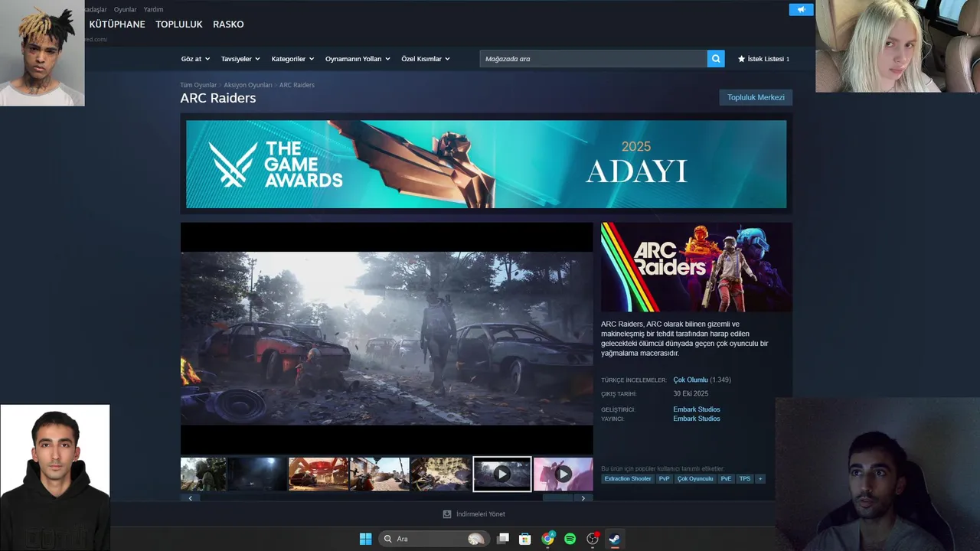The height and width of the screenshot is (551, 980).
Task: Select the desert battle screenshot thumbnail
Action: 379,474
